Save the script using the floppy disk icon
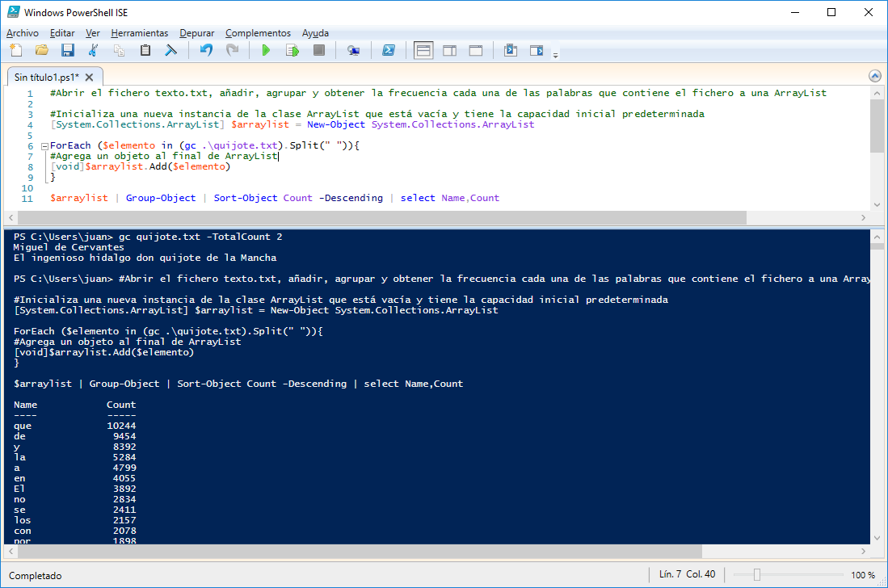This screenshot has width=888, height=588. click(67, 51)
